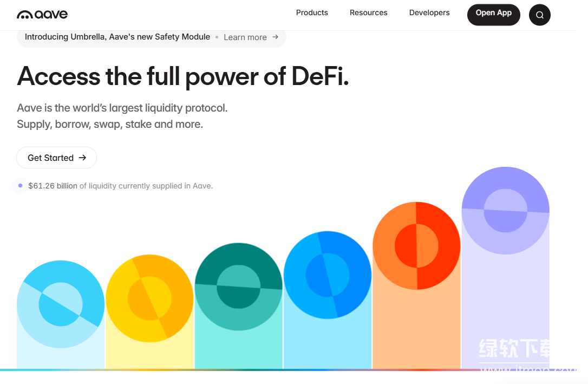
Task: Click the purple donut graphic
Action: click(505, 211)
